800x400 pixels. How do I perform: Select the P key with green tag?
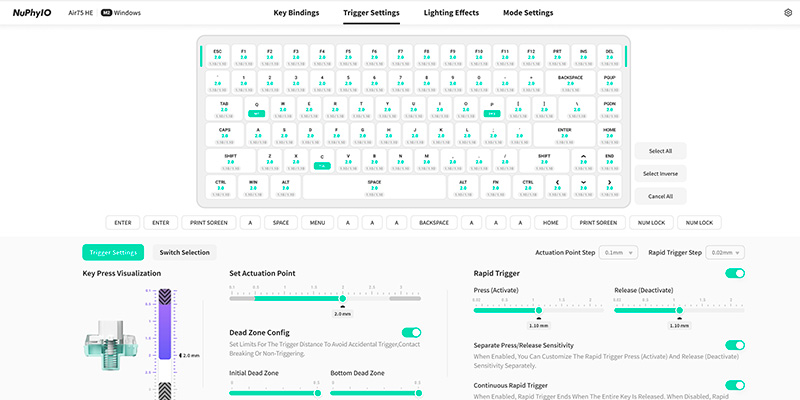pos(492,108)
